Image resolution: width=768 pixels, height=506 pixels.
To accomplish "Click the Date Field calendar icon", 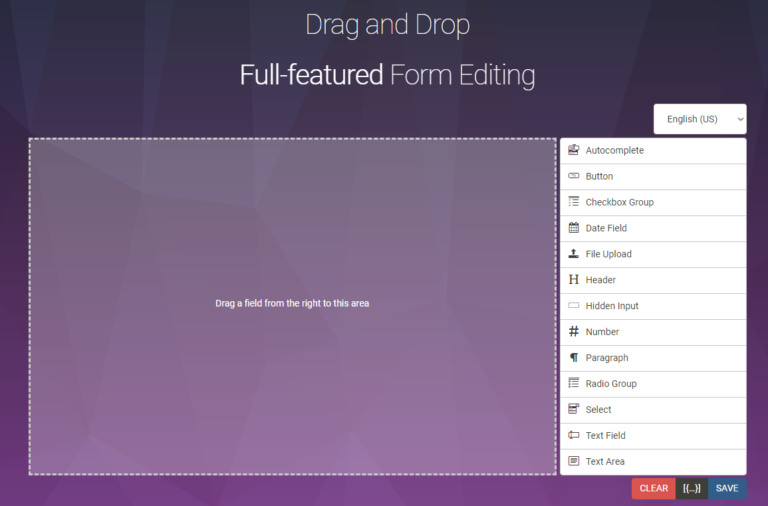I will coord(574,228).
